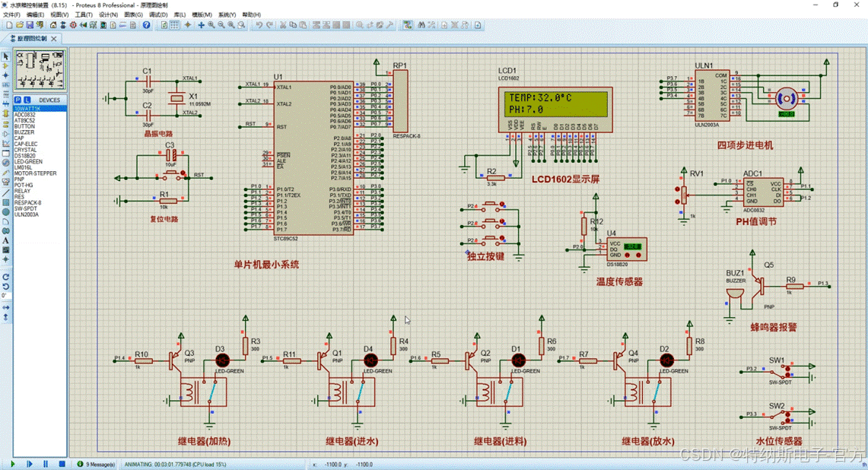Open the 工具(T) menu
The width and height of the screenshot is (868, 470).
(84, 14)
